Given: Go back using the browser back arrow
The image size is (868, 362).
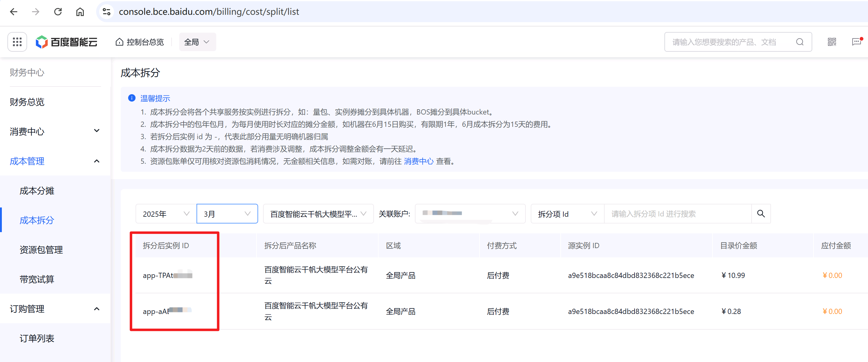Looking at the screenshot, I should point(14,12).
